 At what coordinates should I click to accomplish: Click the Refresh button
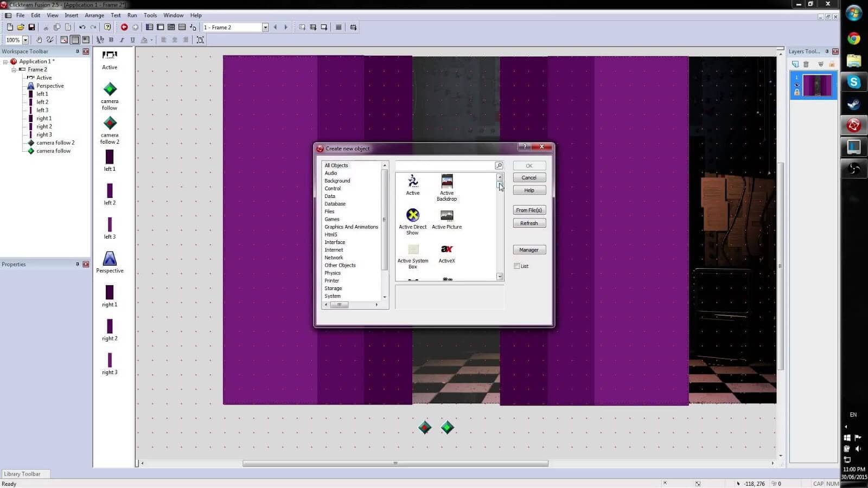tap(529, 223)
